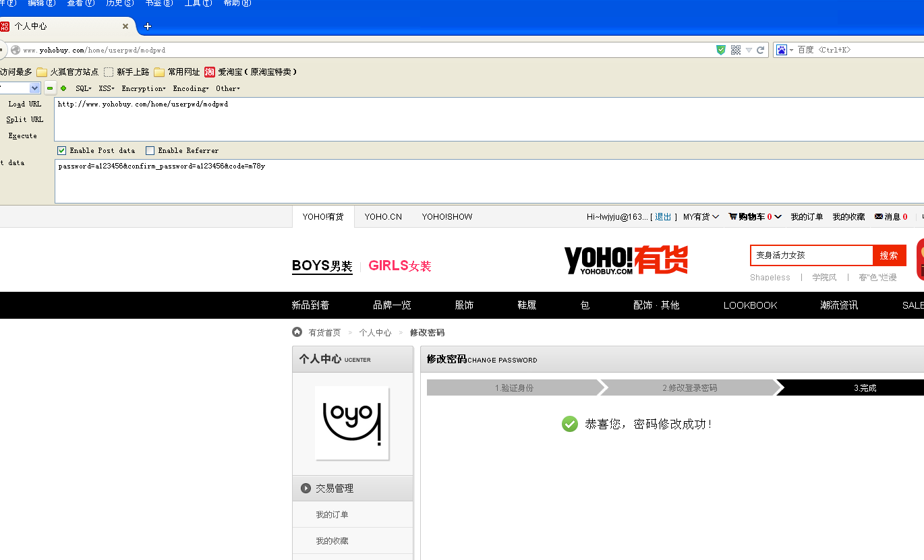Viewport: 924px width, 560px height.
Task: Click the YOHO!有货 logo
Action: [626, 260]
